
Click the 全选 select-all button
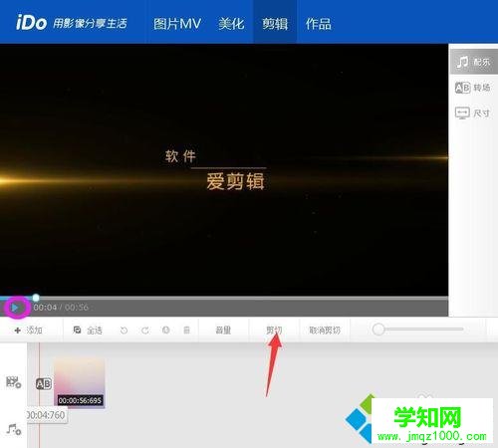click(88, 331)
